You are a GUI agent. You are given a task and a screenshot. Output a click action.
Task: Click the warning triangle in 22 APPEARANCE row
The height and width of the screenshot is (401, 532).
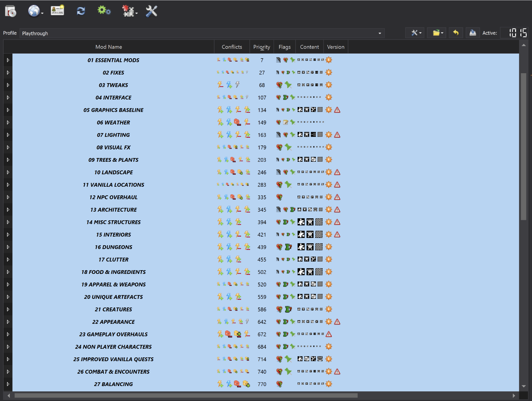tap(337, 322)
